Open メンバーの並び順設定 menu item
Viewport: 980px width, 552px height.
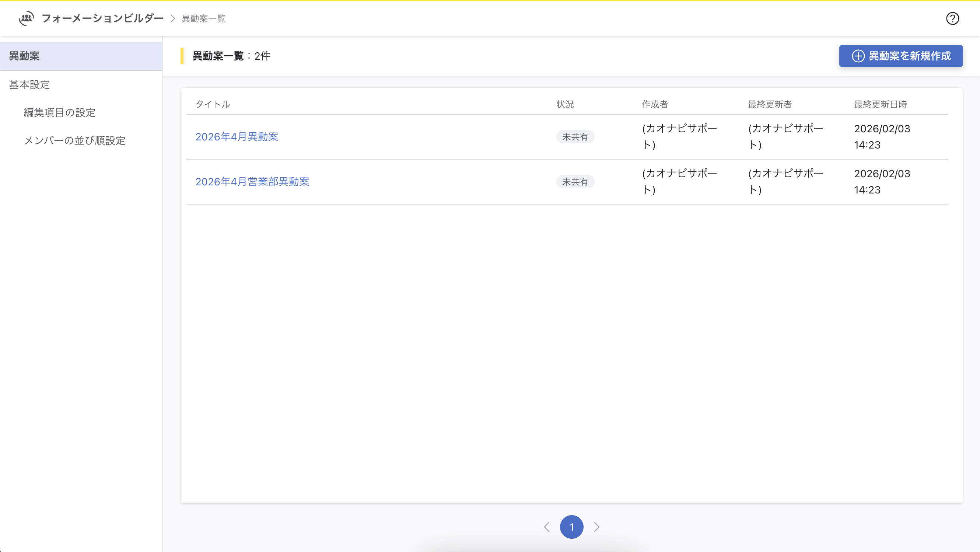click(x=74, y=141)
